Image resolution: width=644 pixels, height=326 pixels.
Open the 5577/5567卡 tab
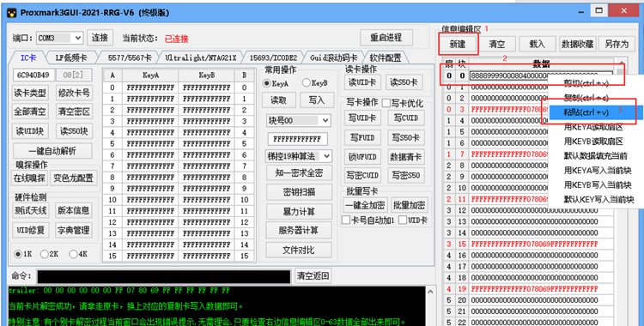pyautogui.click(x=130, y=57)
